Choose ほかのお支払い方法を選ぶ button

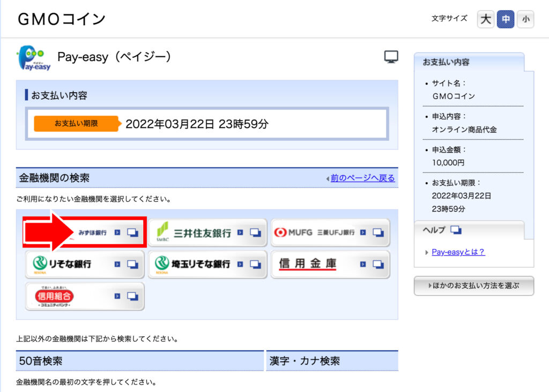[x=474, y=285]
